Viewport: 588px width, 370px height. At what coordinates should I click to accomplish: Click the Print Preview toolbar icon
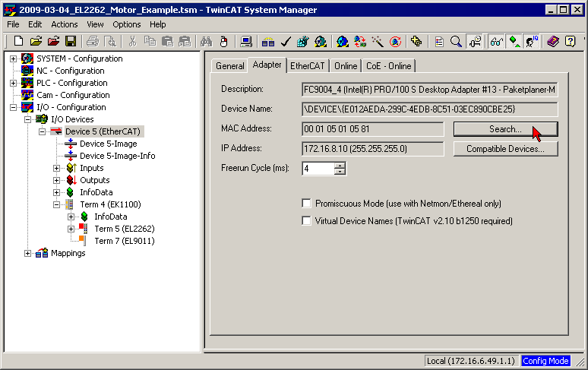point(110,41)
